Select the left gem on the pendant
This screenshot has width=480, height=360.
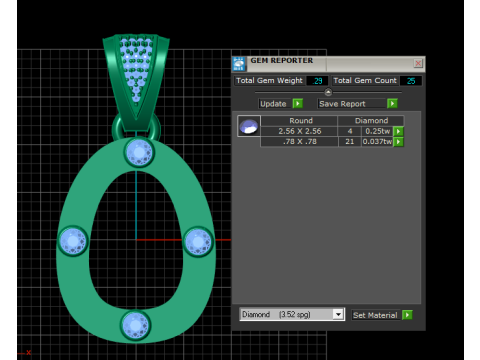[73, 241]
